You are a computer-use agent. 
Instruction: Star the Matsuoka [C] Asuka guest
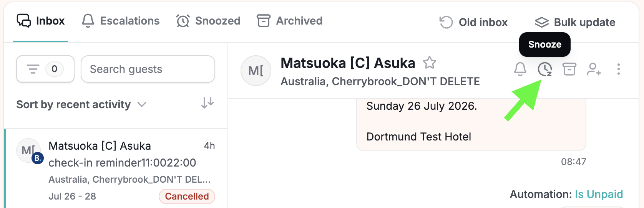[429, 63]
